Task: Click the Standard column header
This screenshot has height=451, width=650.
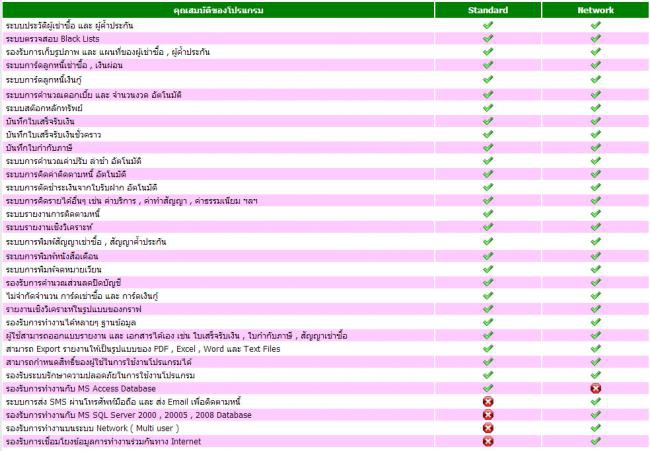Action: [x=488, y=10]
